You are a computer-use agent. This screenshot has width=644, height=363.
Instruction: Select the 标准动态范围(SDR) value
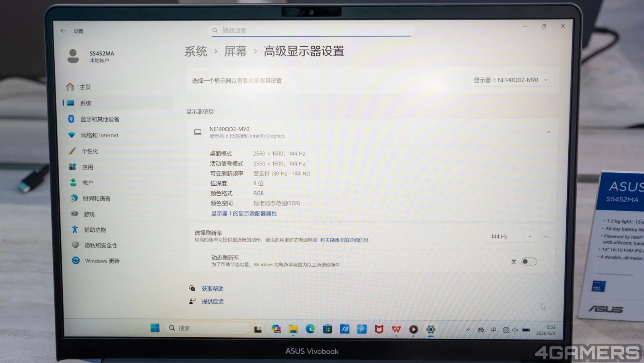(277, 203)
